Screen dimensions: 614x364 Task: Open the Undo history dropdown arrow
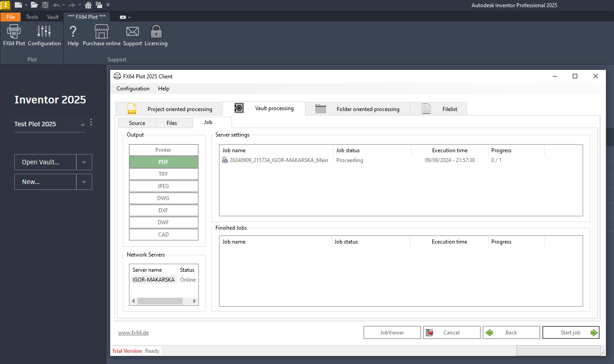pos(64,5)
